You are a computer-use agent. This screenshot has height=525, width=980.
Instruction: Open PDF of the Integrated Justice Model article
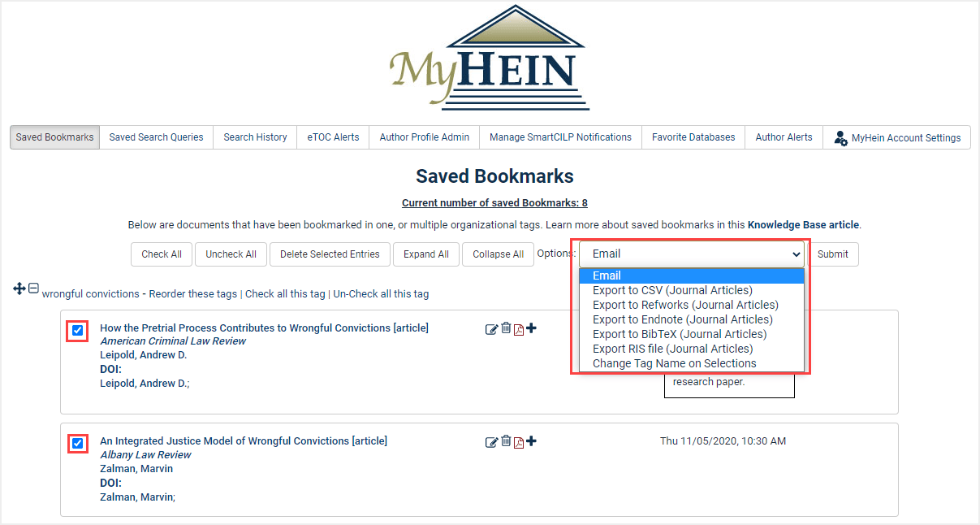[519, 442]
